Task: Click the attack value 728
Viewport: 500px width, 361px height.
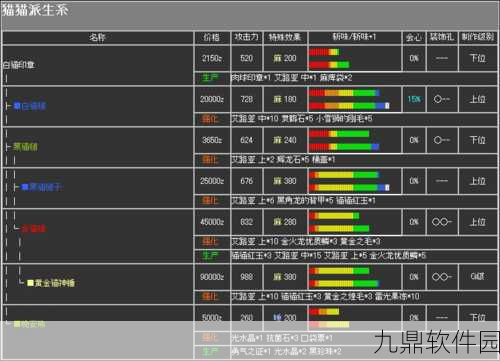Action: 247,99
